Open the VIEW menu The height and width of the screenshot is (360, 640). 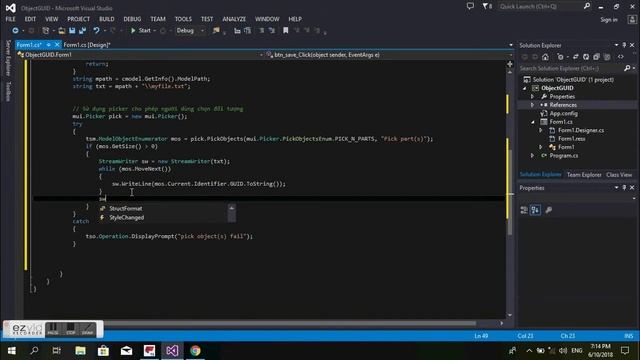coord(51,19)
